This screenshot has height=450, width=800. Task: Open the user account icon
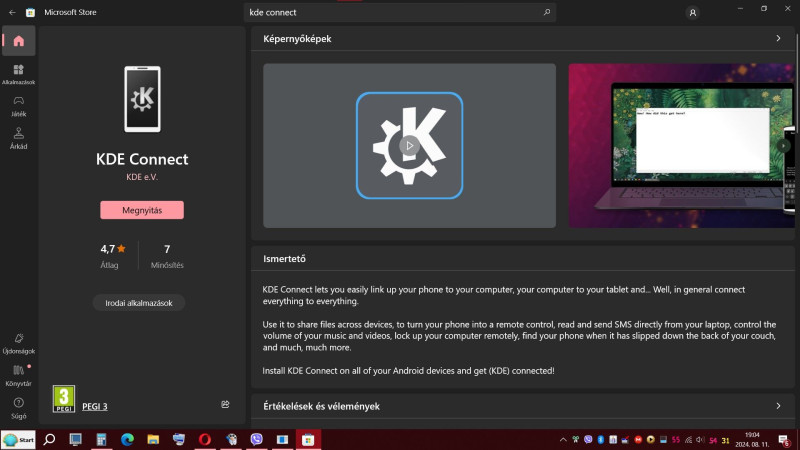692,13
